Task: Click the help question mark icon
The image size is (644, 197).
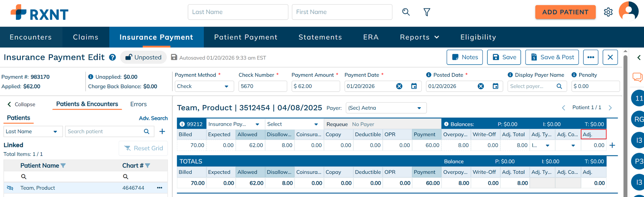Action: point(112,57)
